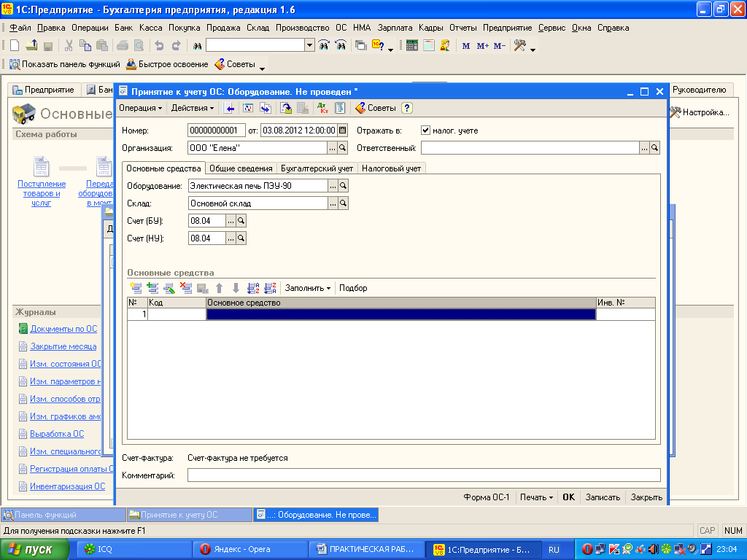Screen dimensions: 747x560
Task: Click the Enter on basis icon
Action: coord(266,108)
